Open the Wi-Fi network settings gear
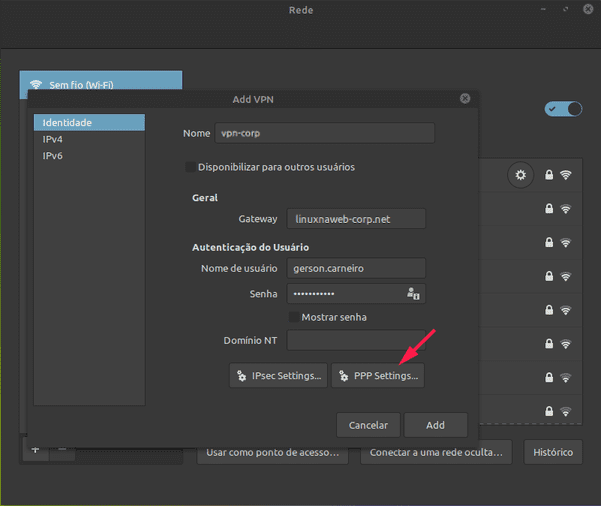 click(520, 175)
